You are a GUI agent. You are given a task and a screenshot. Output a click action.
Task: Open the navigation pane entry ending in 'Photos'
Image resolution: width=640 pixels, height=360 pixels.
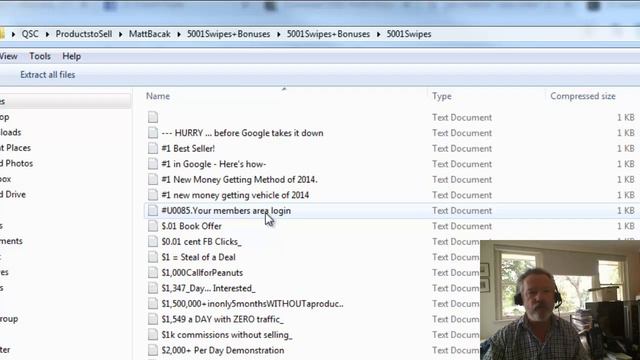click(x=16, y=163)
